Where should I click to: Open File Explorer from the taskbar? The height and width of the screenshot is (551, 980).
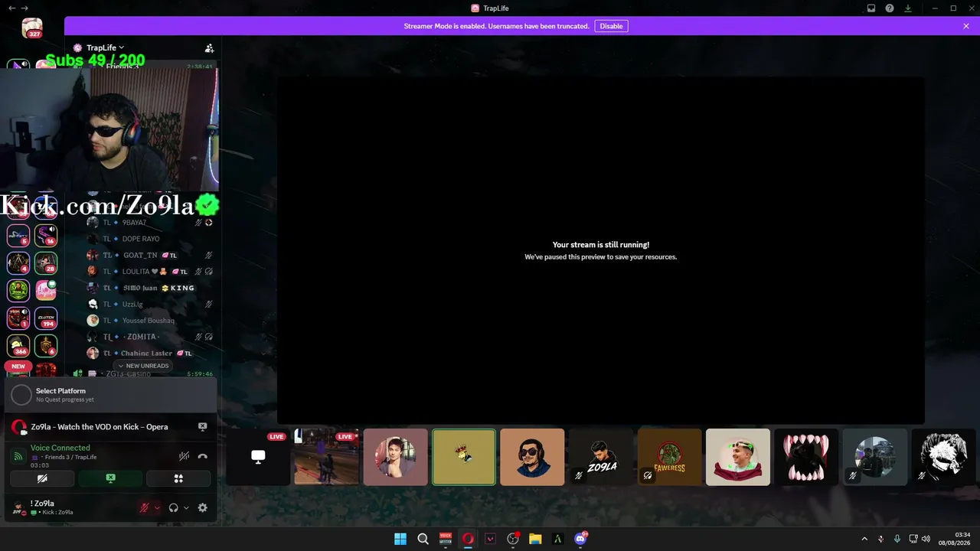pyautogui.click(x=535, y=539)
